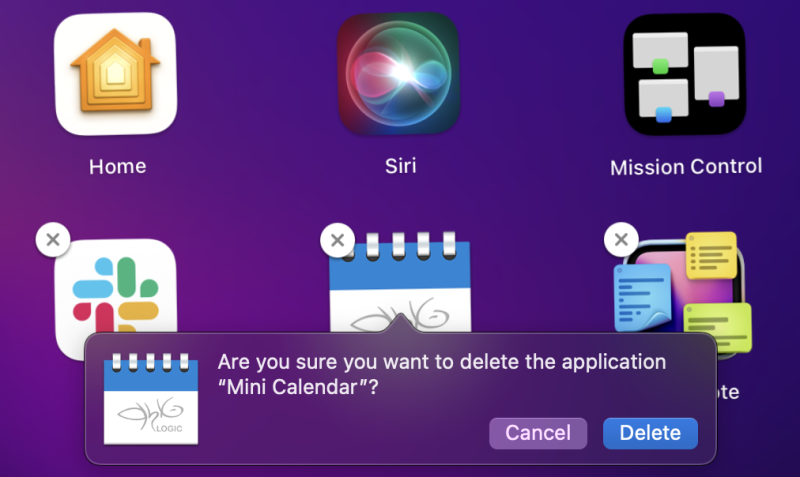This screenshot has height=477, width=800.
Task: Open Mission Control app icon
Action: click(x=685, y=74)
